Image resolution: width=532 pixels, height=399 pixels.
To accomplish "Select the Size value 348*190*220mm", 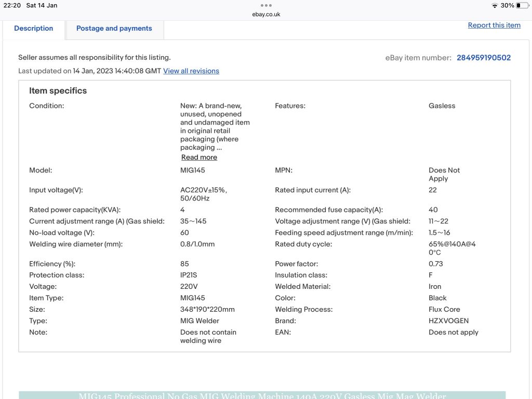I will pyautogui.click(x=207, y=309).
